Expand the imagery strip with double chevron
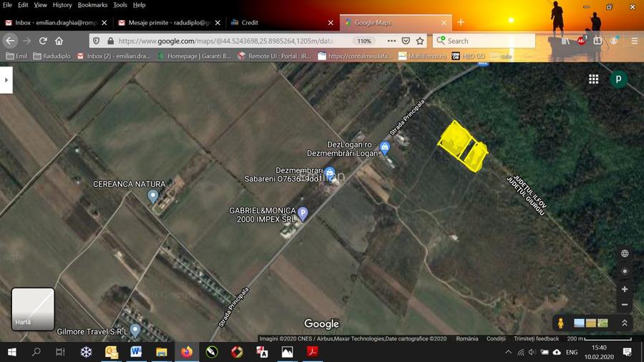Screen dimensions: 644x362 (x=624, y=323)
